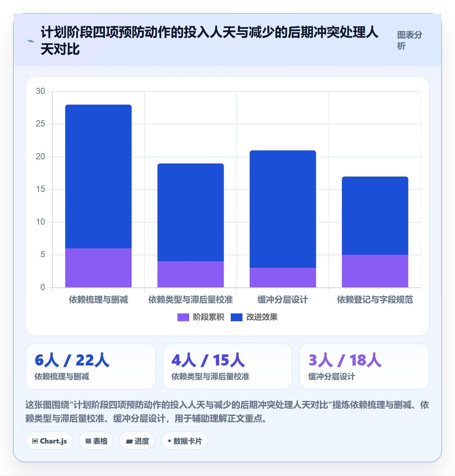Click the blue bar segment for 缓冲分层设计

(283, 209)
